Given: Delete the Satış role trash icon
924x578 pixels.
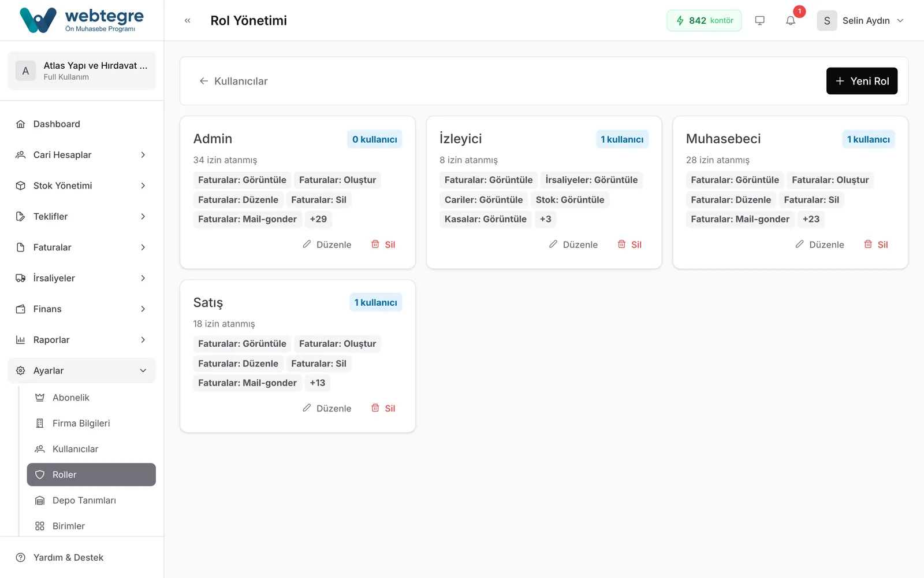Looking at the screenshot, I should 375,408.
